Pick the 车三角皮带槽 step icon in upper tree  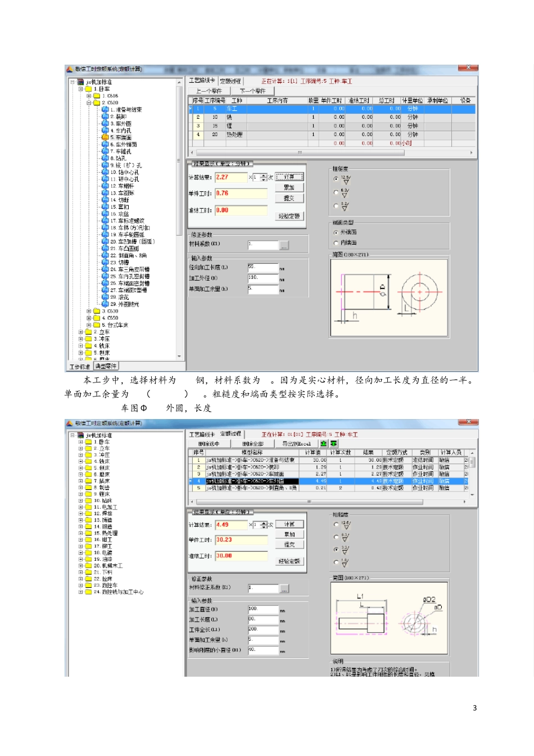[x=105, y=269]
